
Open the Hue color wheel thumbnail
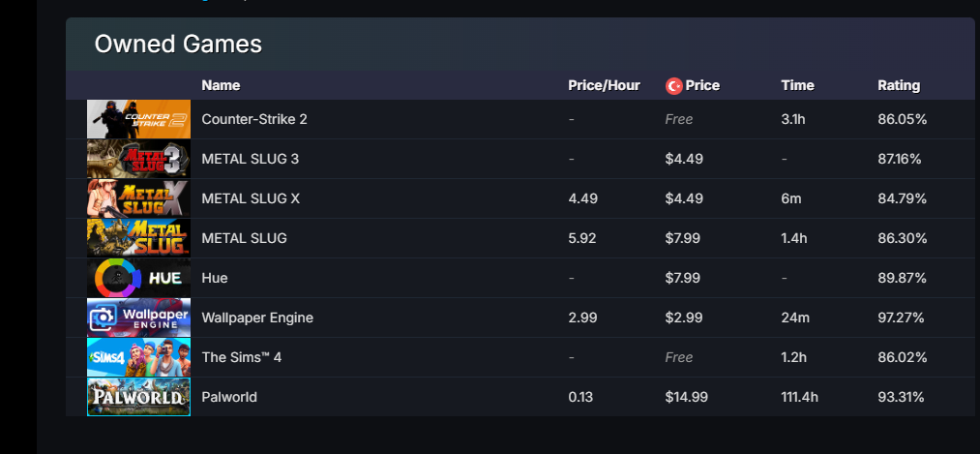[138, 278]
